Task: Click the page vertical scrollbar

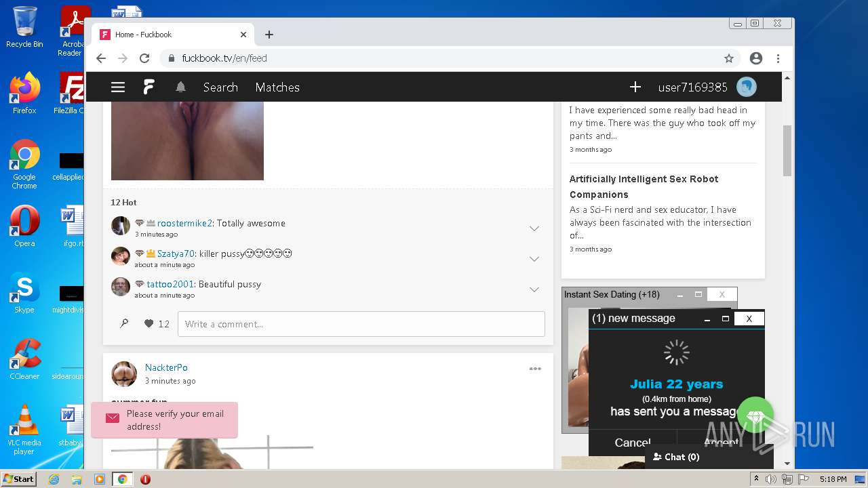Action: (787, 150)
